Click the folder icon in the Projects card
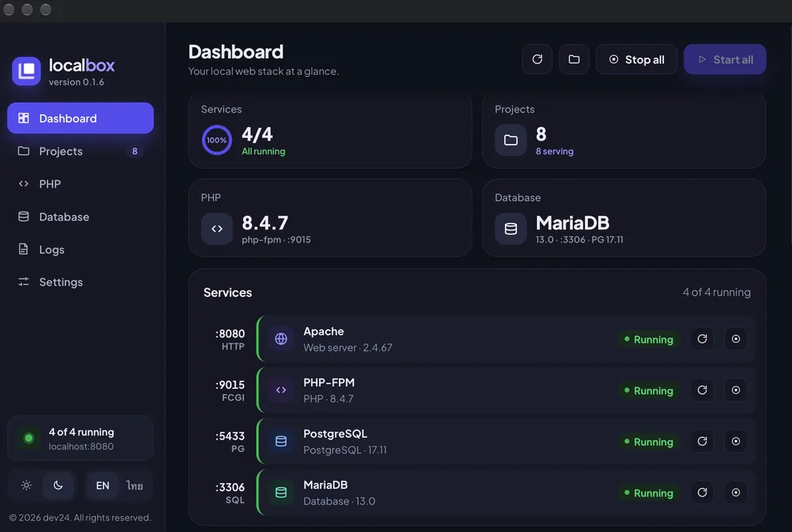Screen dimensions: 792x532 [x=511, y=140]
